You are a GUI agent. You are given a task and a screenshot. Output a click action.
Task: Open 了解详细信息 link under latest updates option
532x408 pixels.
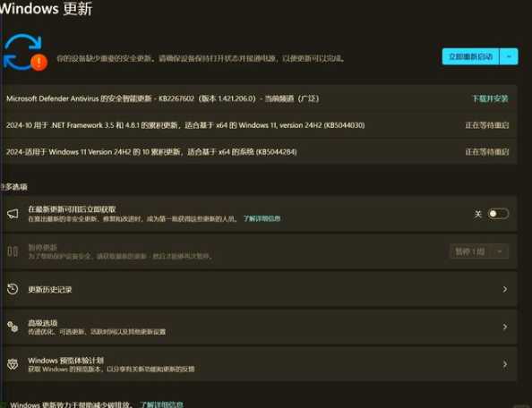coord(262,218)
